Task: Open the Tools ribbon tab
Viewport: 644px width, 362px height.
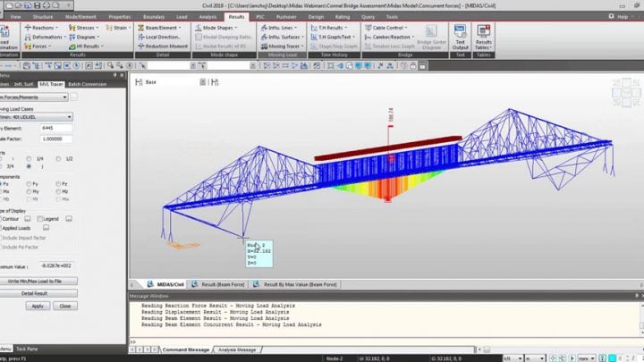Action: 392,17
